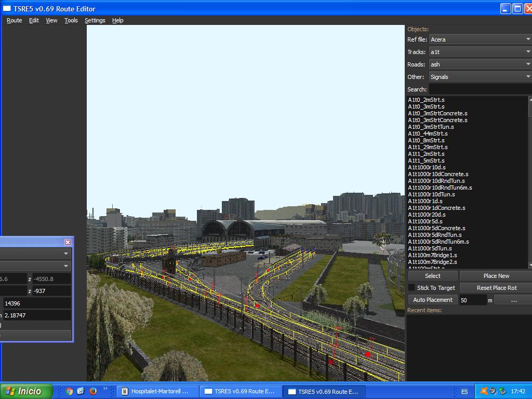Open the Tools menu
Image resolution: width=532 pixels, height=399 pixels.
71,20
